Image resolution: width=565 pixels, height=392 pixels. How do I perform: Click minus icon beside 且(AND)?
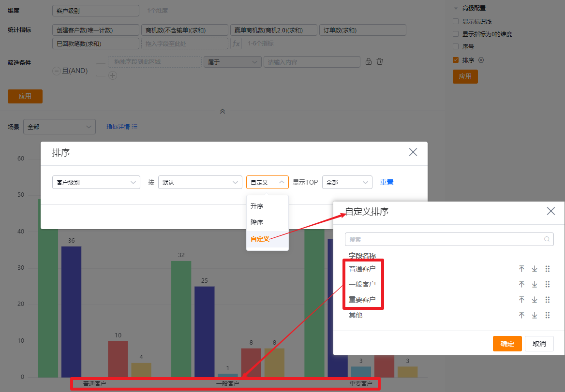pyautogui.click(x=57, y=71)
